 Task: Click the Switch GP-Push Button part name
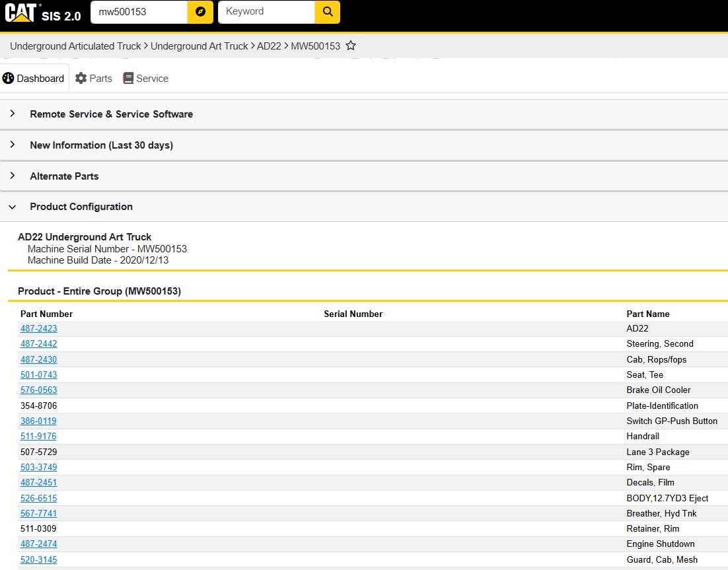(x=672, y=421)
